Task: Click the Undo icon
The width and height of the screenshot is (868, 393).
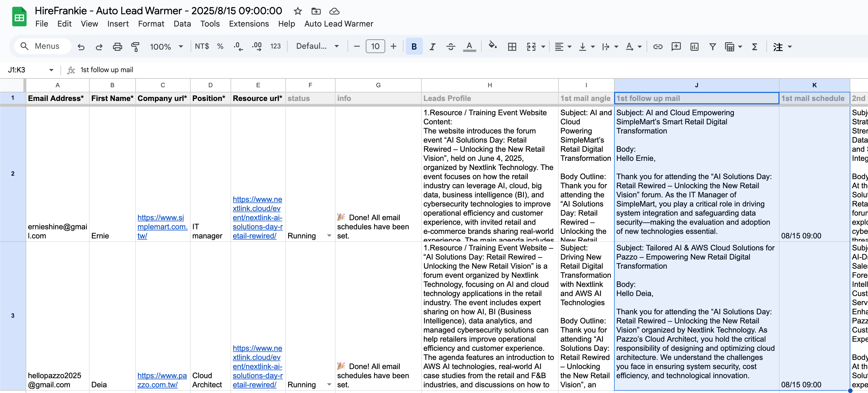Action: point(81,46)
